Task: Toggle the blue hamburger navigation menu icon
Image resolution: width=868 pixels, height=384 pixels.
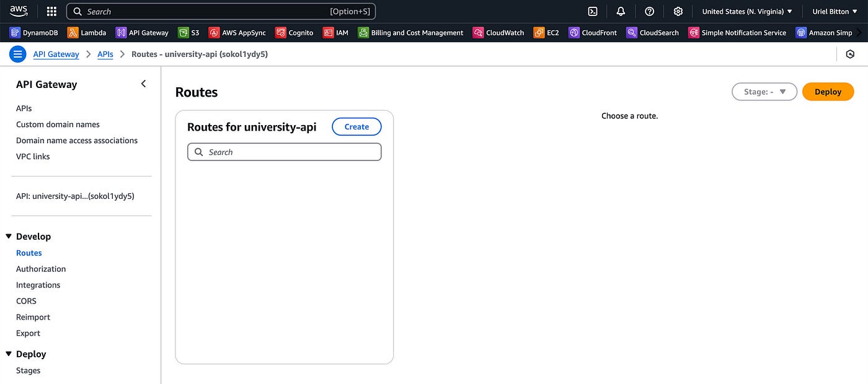Action: click(x=17, y=54)
